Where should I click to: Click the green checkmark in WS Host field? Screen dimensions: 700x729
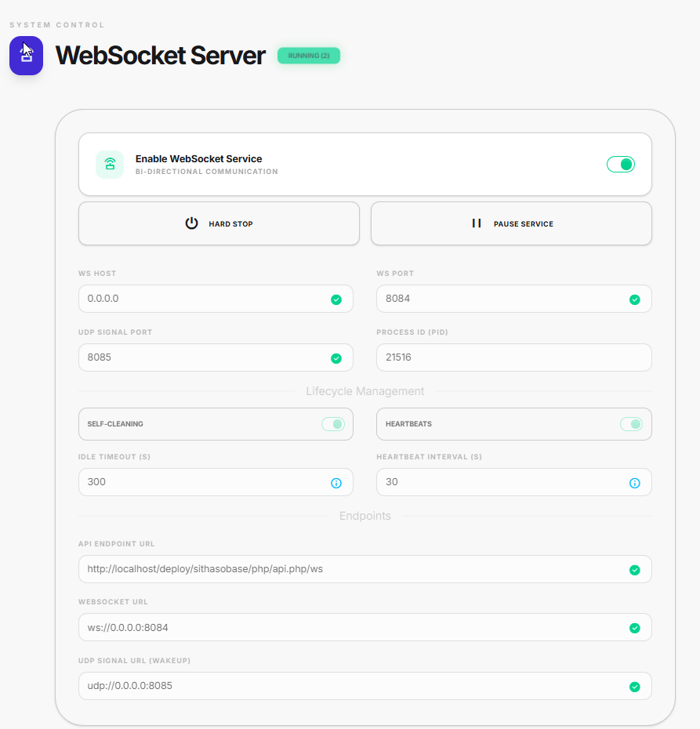[336, 299]
